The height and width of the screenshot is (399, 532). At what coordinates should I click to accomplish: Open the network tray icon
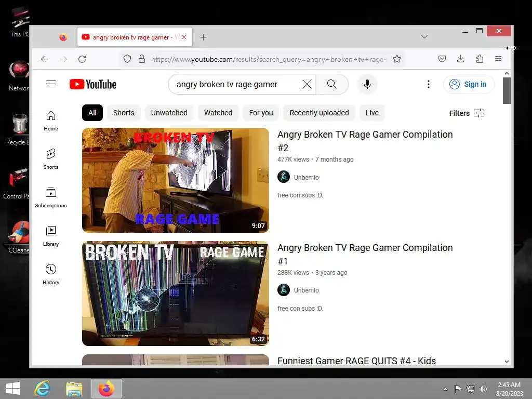pyautogui.click(x=471, y=389)
